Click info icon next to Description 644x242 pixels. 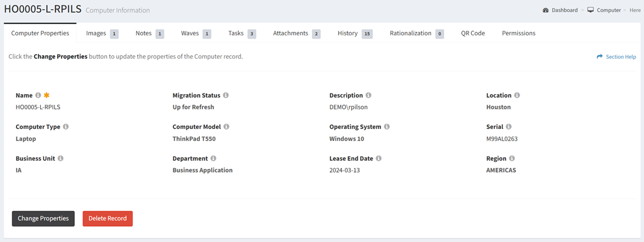click(369, 95)
